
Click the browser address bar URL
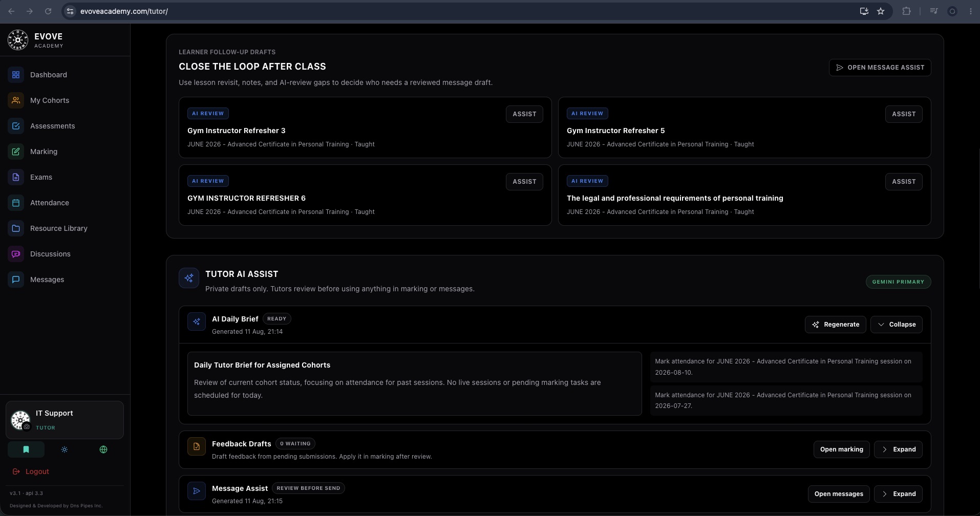pyautogui.click(x=124, y=11)
